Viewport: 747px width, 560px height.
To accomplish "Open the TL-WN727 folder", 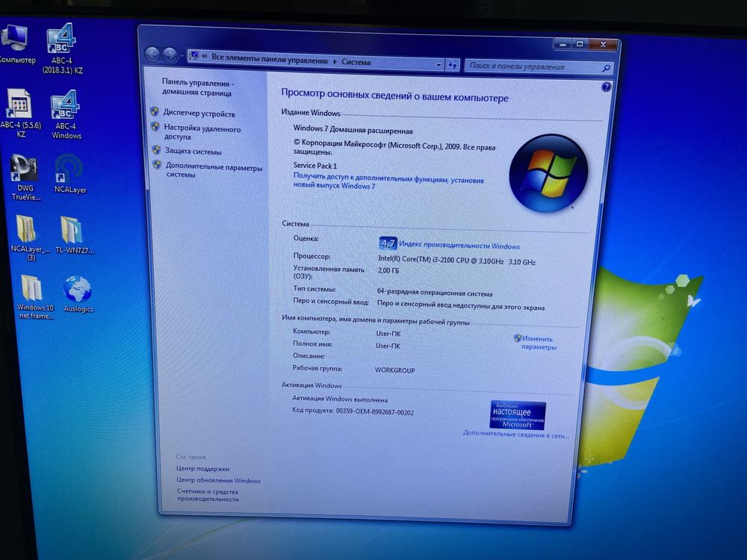I will coord(74,234).
